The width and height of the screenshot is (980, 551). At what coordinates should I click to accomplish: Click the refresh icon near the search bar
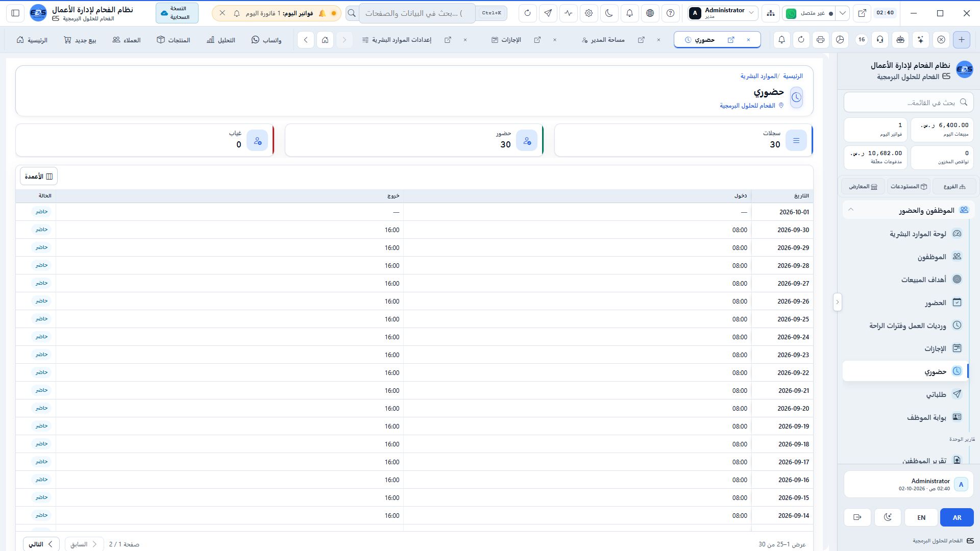point(527,13)
